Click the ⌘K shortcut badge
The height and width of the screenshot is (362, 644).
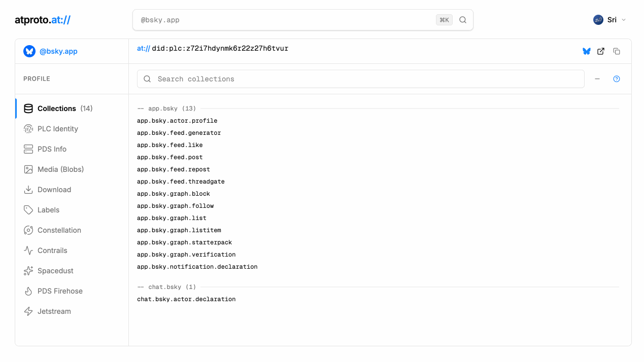(x=444, y=20)
